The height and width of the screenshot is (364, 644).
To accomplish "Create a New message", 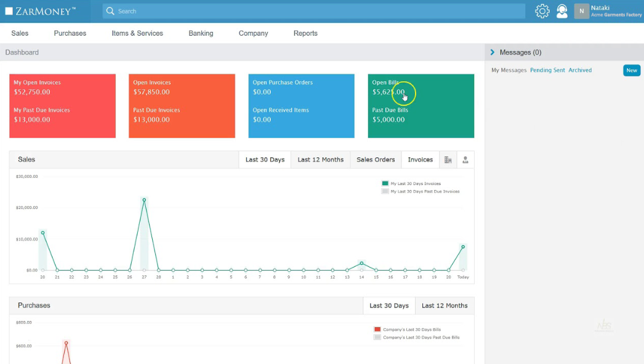I will 632,70.
